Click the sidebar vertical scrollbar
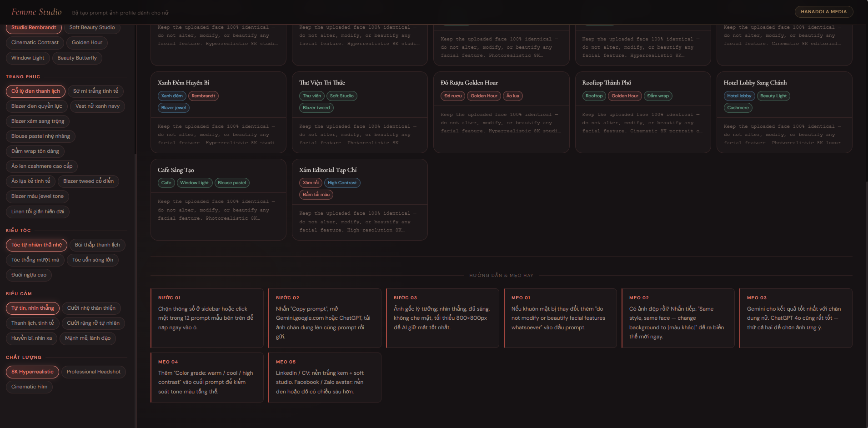868x428 pixels. coord(135,273)
